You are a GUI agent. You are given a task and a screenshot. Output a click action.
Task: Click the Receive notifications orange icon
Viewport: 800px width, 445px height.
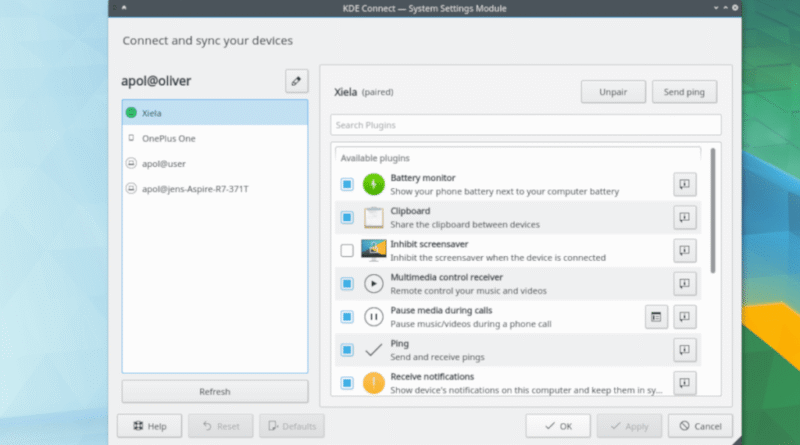pyautogui.click(x=373, y=383)
